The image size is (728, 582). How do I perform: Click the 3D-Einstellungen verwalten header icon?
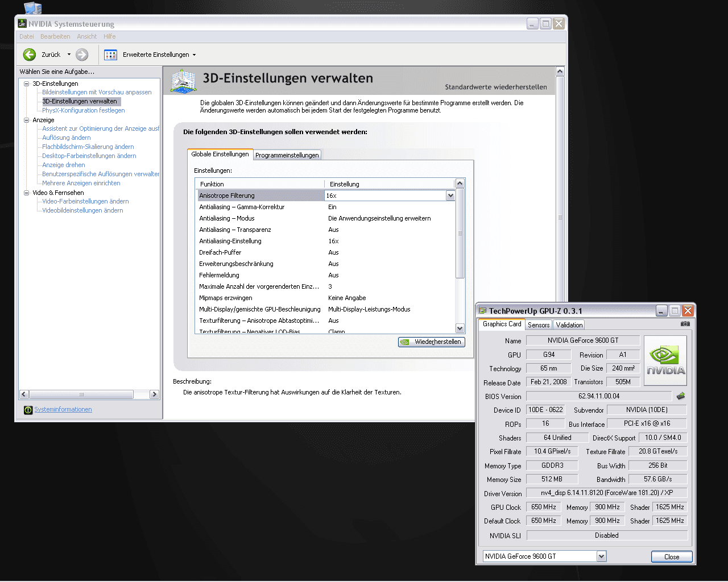click(x=183, y=81)
